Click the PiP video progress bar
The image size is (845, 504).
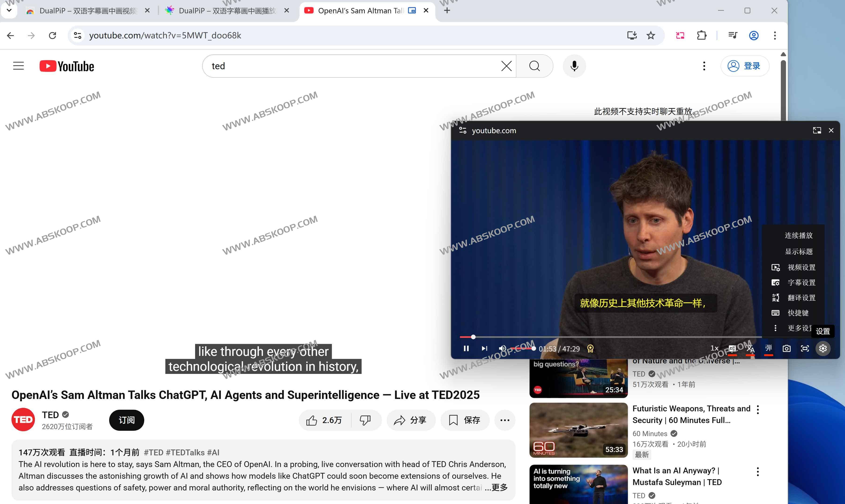pyautogui.click(x=612, y=337)
